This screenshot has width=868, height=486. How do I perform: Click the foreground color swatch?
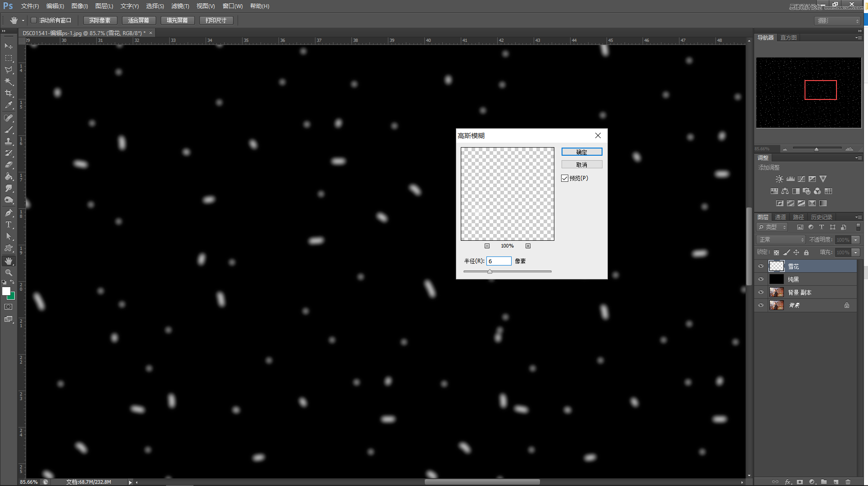(6, 291)
